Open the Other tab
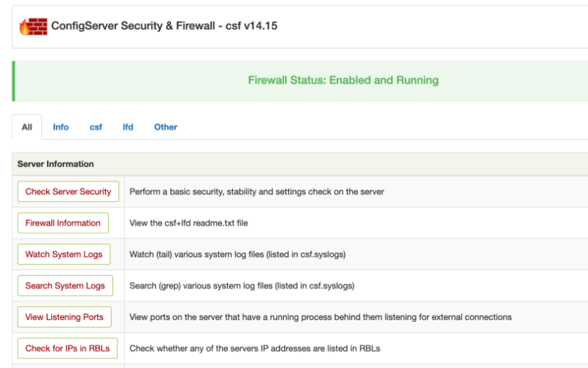 pos(166,127)
